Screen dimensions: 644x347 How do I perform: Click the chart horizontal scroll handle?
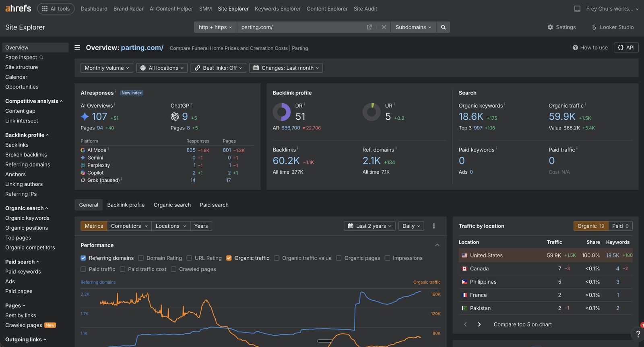tap(324, 341)
